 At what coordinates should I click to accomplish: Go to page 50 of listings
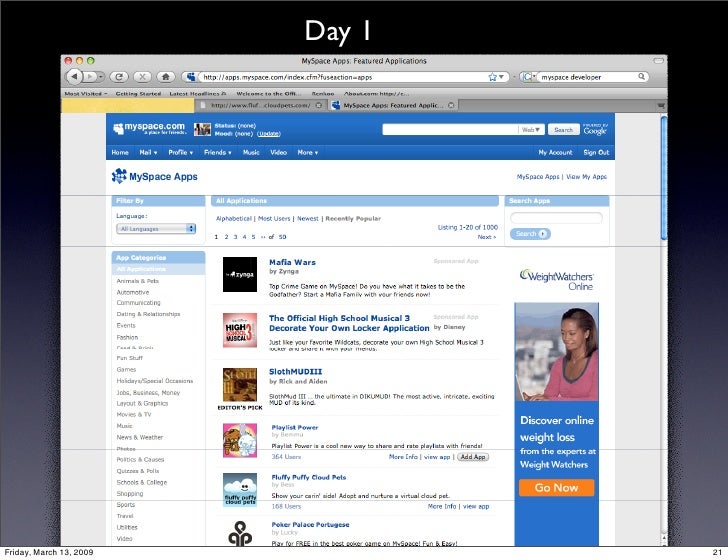pos(282,237)
